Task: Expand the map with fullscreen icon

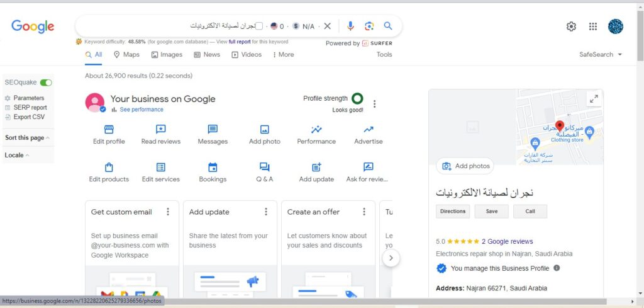Action: coord(594,99)
